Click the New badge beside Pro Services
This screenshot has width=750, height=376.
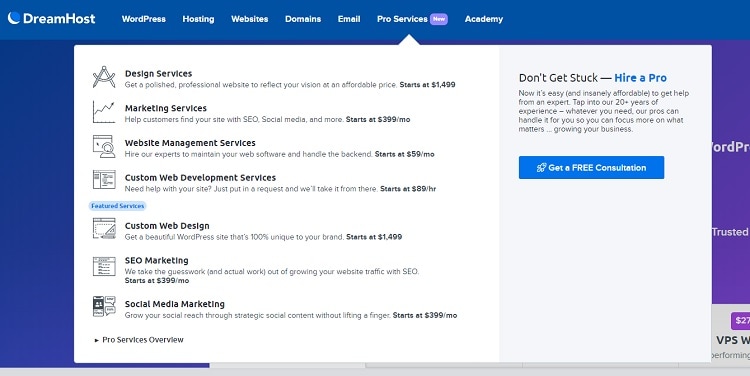click(x=439, y=19)
